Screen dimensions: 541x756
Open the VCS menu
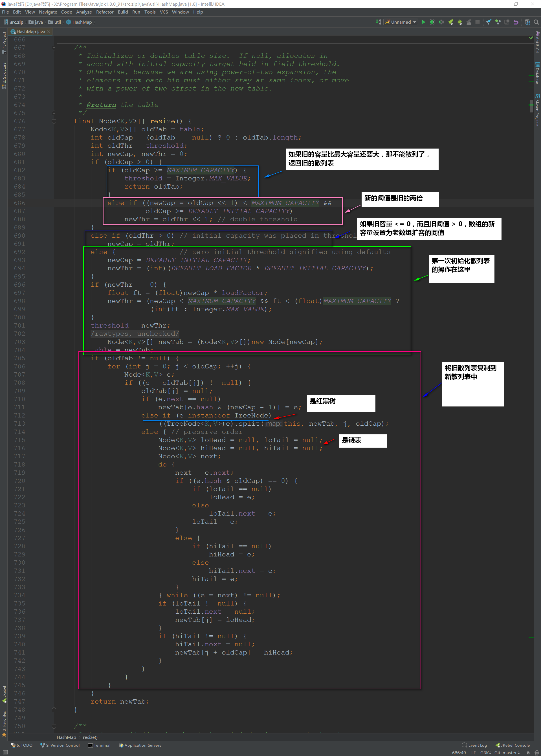pyautogui.click(x=164, y=12)
